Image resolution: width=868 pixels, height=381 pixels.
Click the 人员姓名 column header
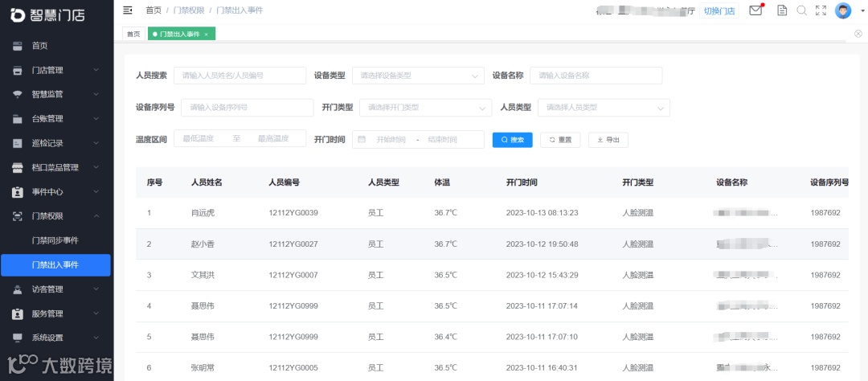(207, 182)
